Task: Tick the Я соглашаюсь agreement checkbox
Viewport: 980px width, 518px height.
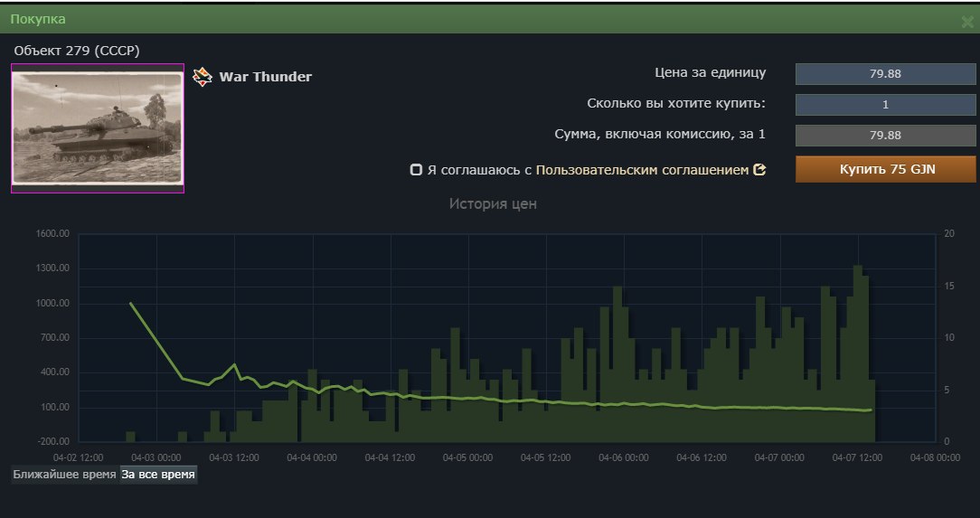Action: point(416,169)
